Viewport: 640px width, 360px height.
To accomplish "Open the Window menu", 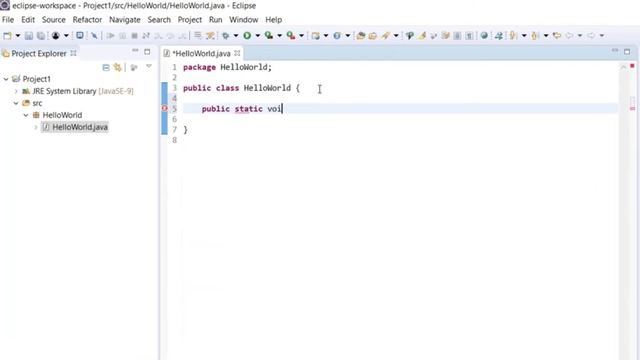I will [244, 20].
